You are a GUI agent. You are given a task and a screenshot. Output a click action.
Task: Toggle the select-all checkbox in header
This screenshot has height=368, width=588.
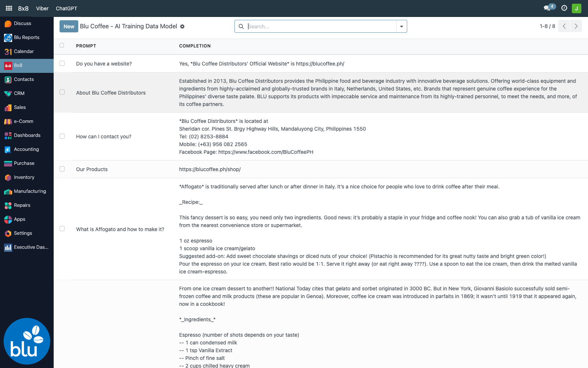tap(62, 45)
